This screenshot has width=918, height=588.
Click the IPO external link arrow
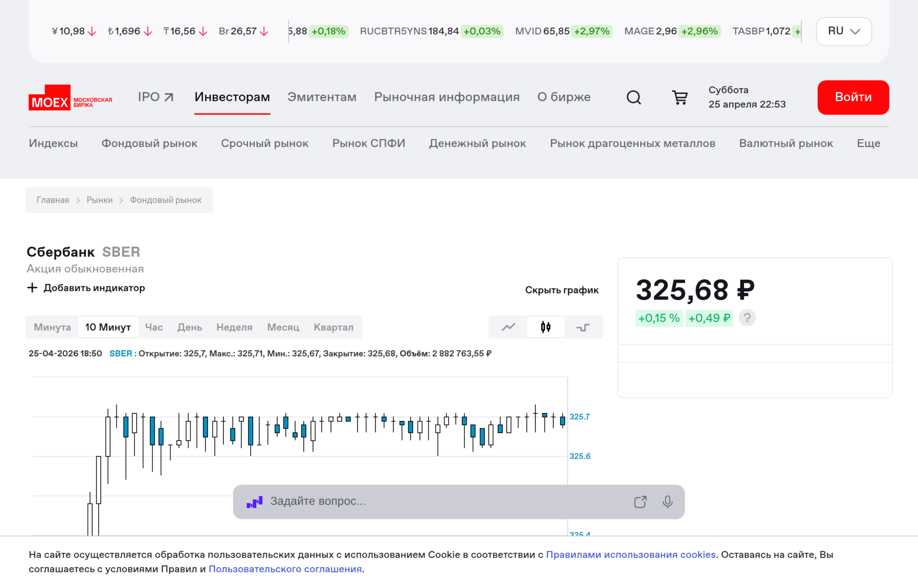coord(169,97)
